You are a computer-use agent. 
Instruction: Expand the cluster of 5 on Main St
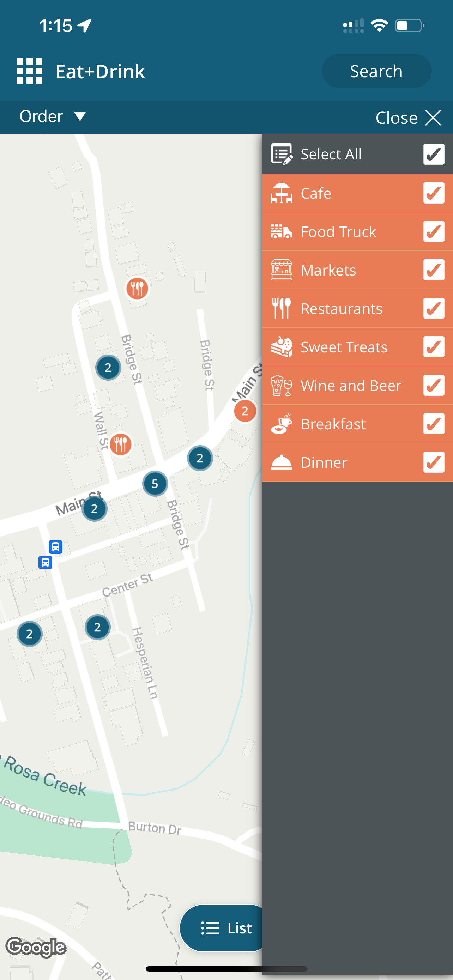(155, 484)
